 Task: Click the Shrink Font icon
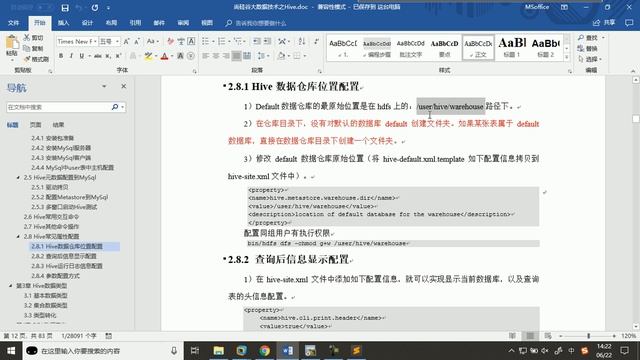[137, 41]
